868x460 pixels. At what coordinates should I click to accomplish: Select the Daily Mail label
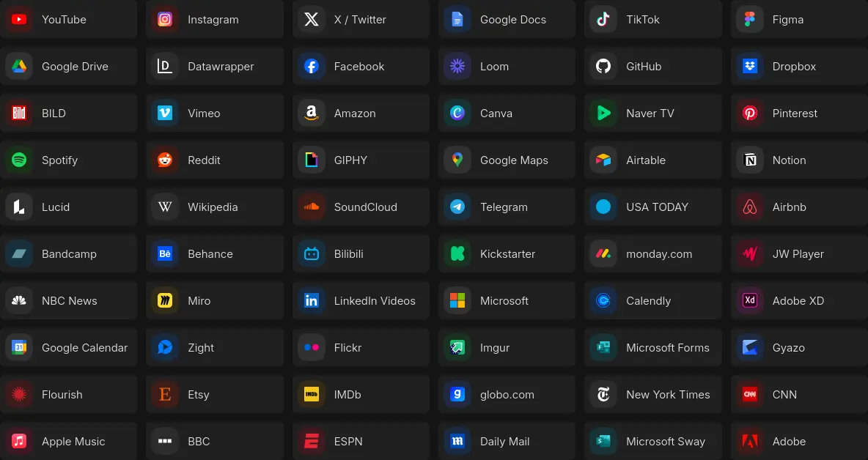[505, 442]
